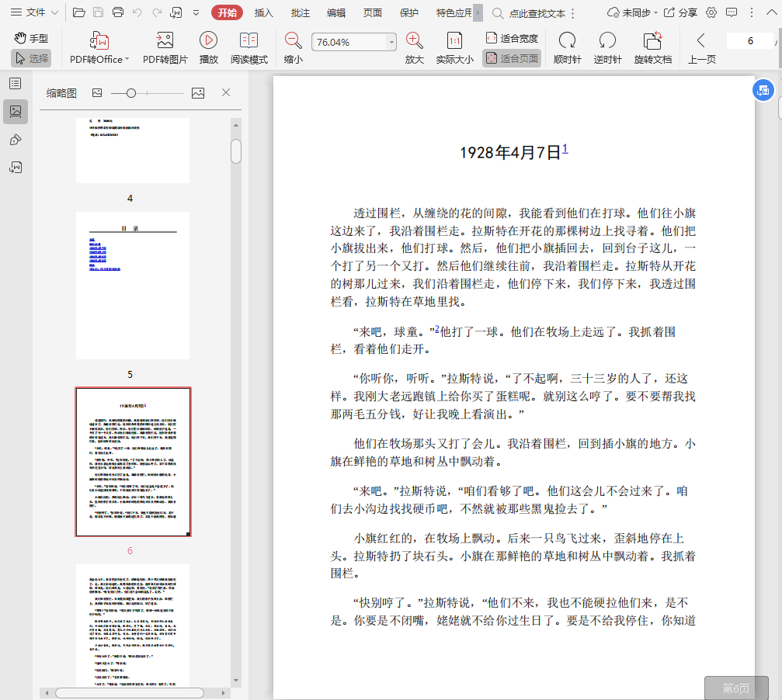Image resolution: width=782 pixels, height=700 pixels.
Task: Open the annotations sidebar icon
Action: click(16, 140)
